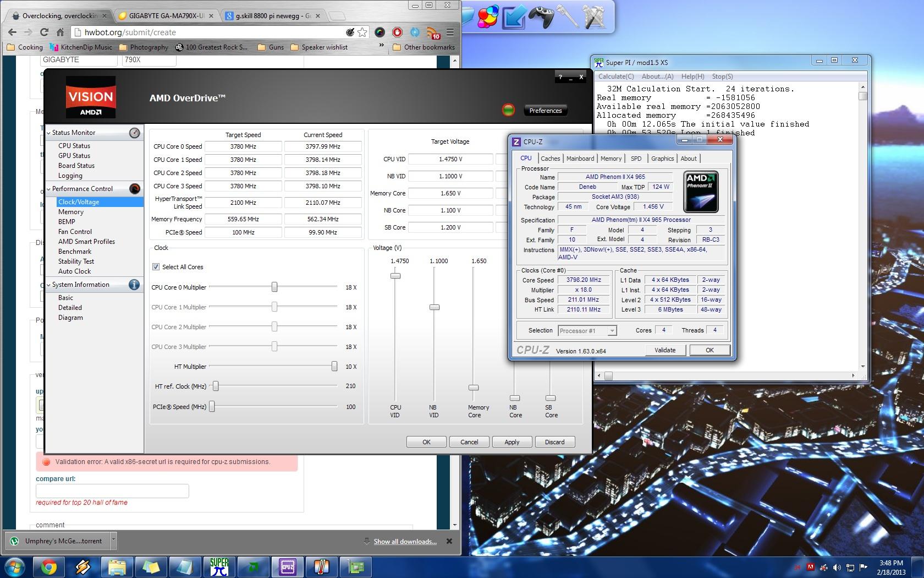Image resolution: width=924 pixels, height=578 pixels.
Task: Open the game controller dock icon
Action: coord(542,17)
